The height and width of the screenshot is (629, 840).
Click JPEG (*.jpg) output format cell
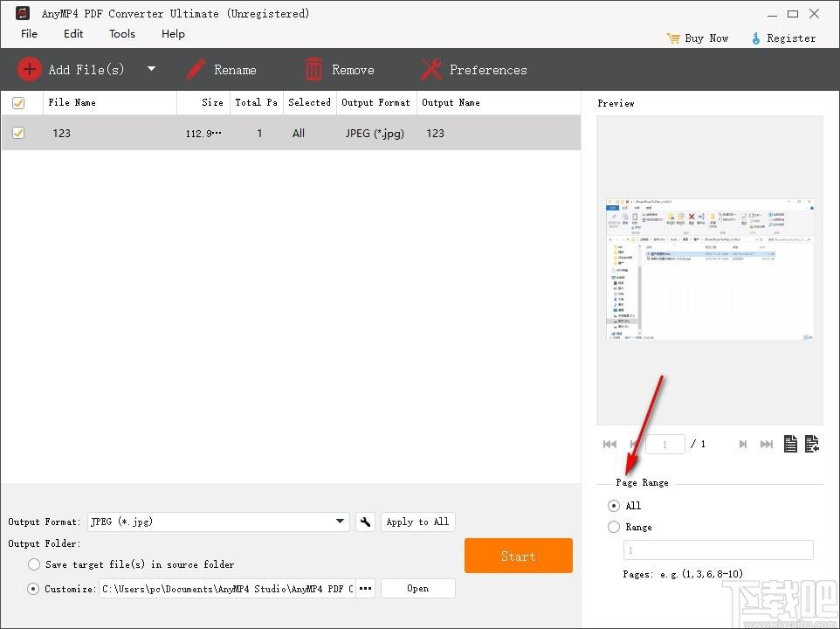pos(375,134)
